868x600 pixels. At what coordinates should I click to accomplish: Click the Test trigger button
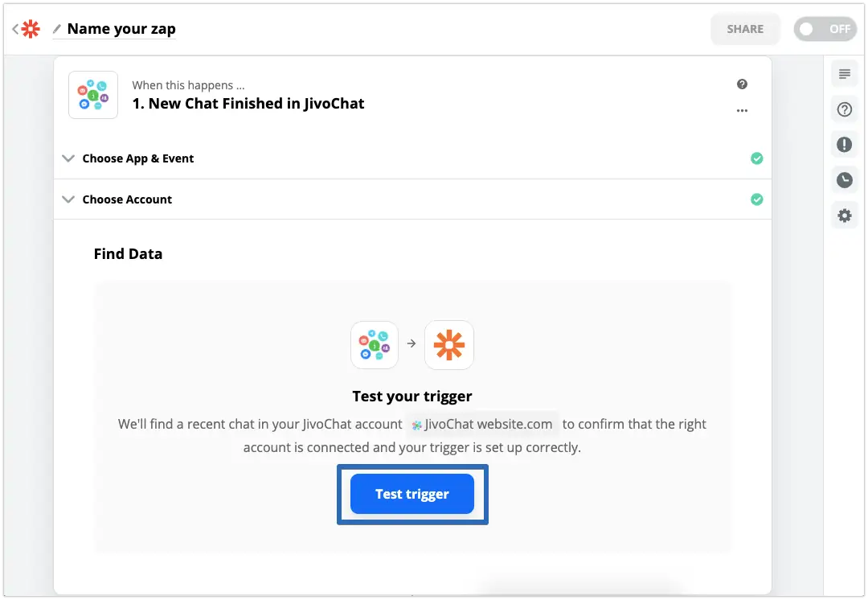tap(412, 494)
